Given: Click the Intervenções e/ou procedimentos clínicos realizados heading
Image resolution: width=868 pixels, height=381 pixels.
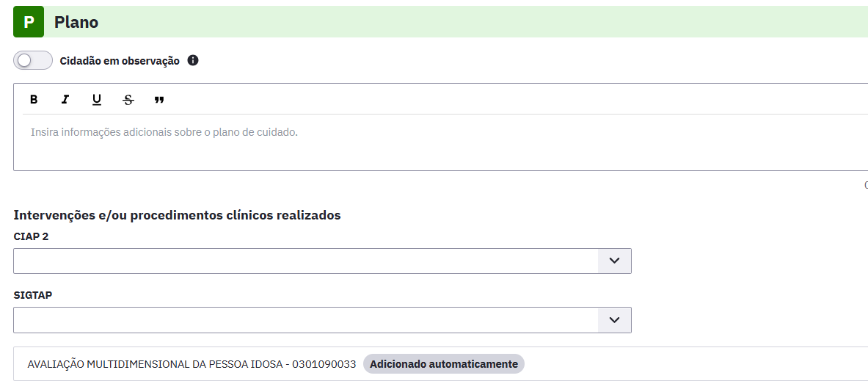Looking at the screenshot, I should tap(177, 215).
